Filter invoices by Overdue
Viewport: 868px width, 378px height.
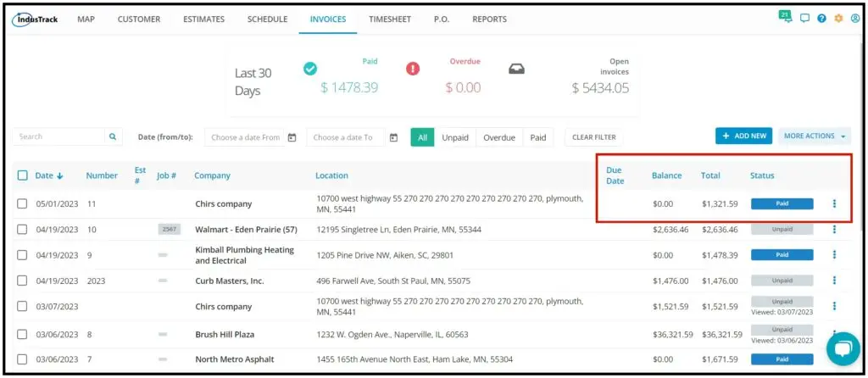point(499,138)
